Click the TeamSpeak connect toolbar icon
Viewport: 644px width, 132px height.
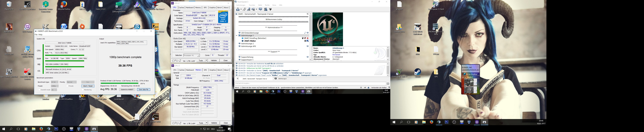238,9
